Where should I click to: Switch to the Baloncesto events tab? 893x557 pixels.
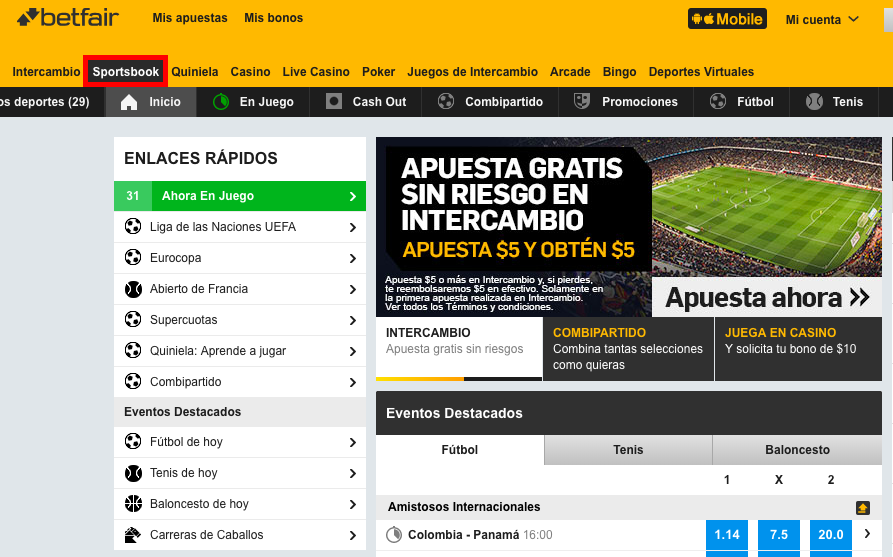click(x=797, y=450)
